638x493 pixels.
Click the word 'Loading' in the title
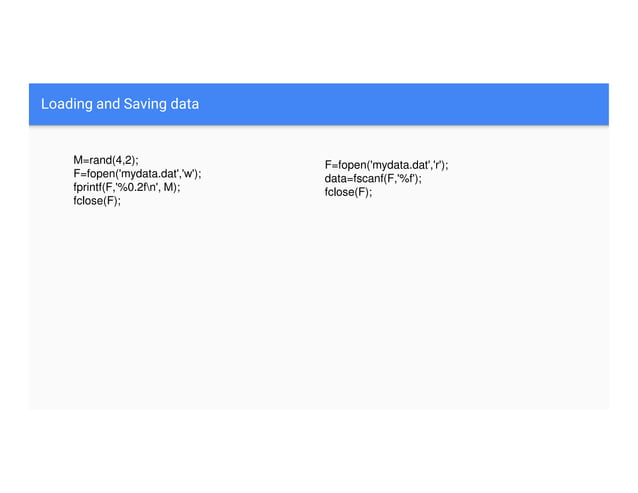pyautogui.click(x=67, y=104)
